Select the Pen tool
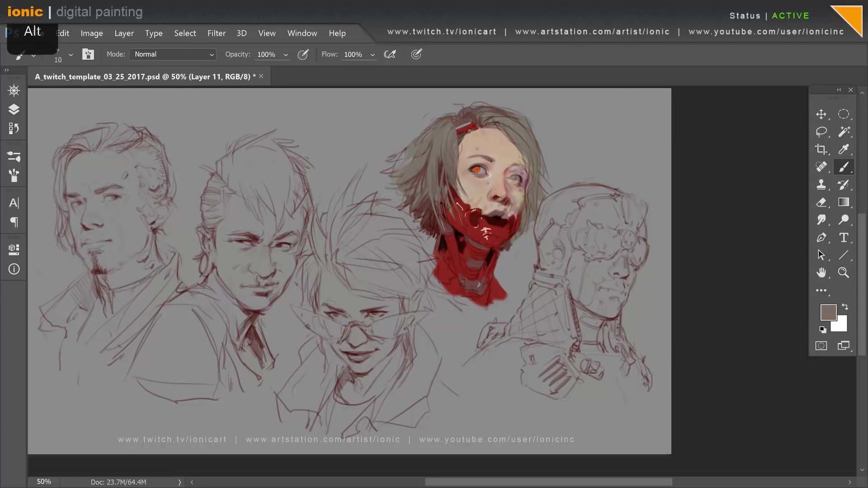 tap(821, 237)
